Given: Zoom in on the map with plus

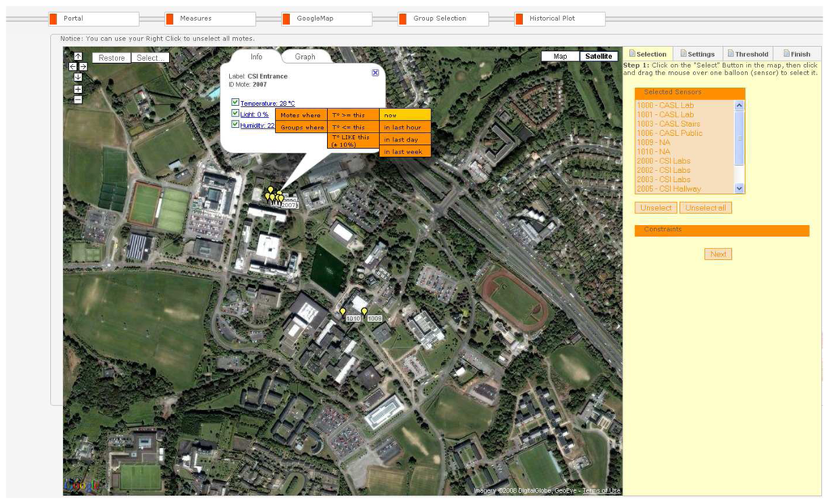Looking at the screenshot, I should tap(78, 89).
